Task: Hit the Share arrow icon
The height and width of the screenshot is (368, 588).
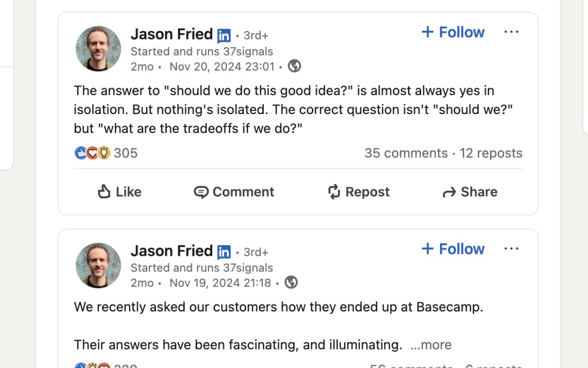Action: coord(449,192)
